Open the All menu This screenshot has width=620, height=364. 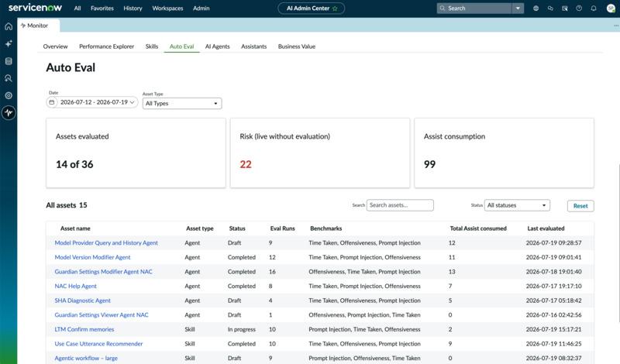77,9
